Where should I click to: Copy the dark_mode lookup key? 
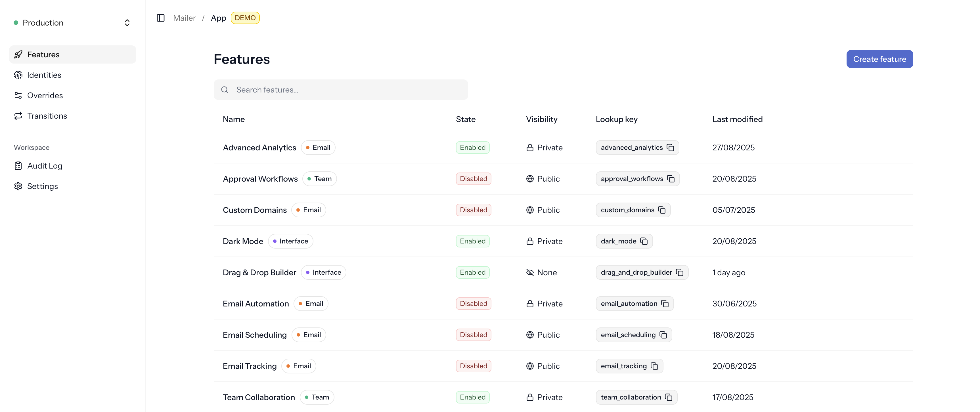click(x=644, y=241)
